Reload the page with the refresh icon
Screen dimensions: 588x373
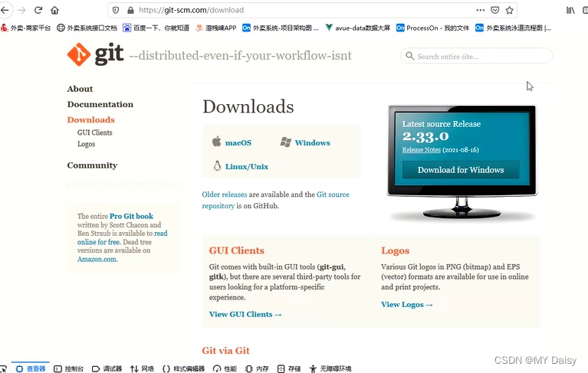pyautogui.click(x=38, y=10)
